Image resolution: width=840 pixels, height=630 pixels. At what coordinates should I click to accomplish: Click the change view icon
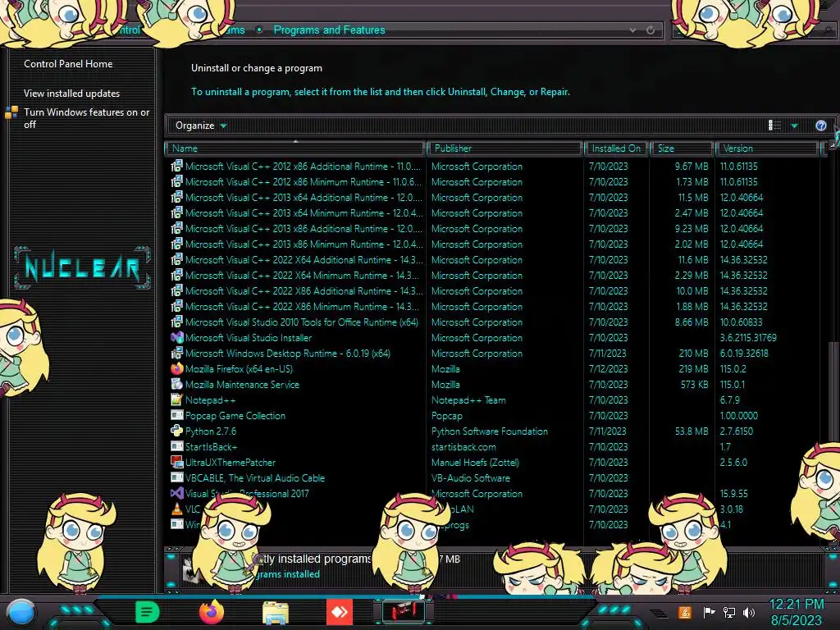(774, 126)
